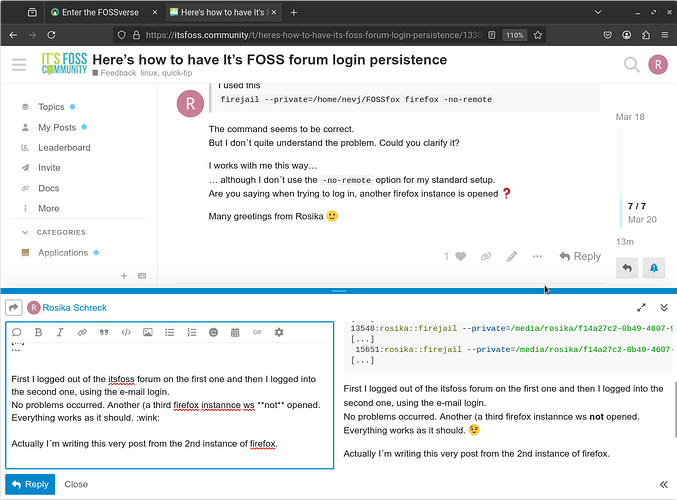Open a new browser tab
This screenshot has height=500, width=677.
click(294, 13)
